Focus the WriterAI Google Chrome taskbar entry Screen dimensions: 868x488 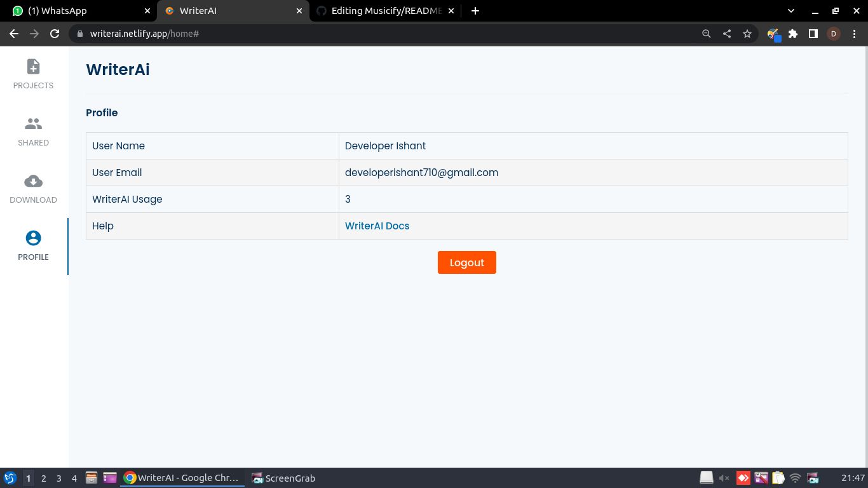[x=183, y=478]
